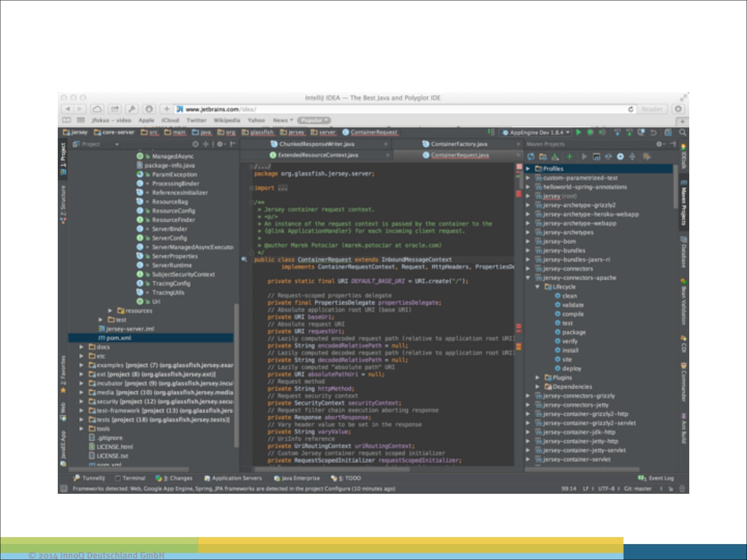Click Project Structure icon in IDE toolbar
The width and height of the screenshot is (747, 560).
tap(668, 132)
